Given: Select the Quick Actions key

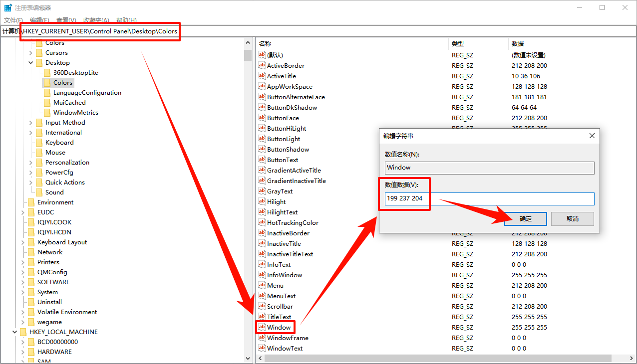Looking at the screenshot, I should (x=65, y=182).
